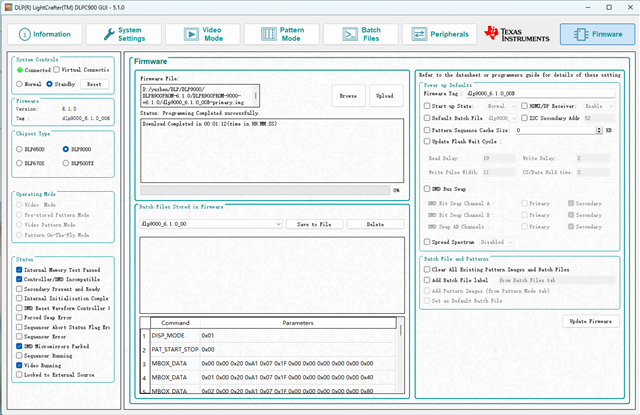Toggle the Sequencer Running status checkbox
Image resolution: width=640 pixels, height=415 pixels.
point(19,356)
